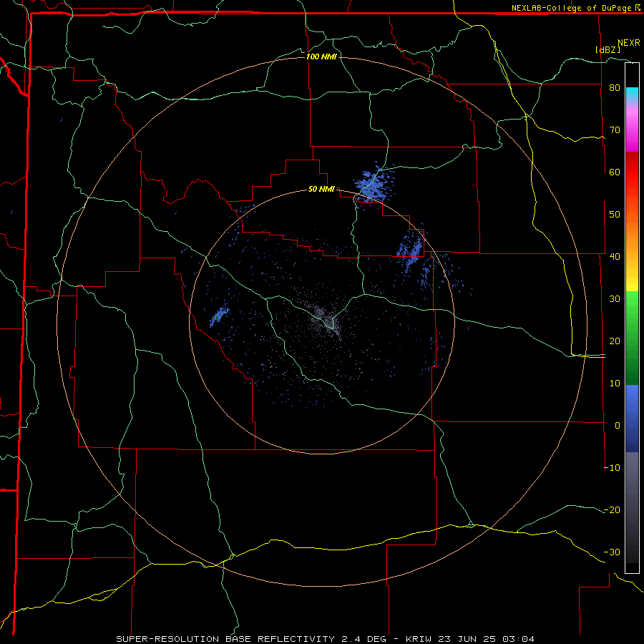Click the [dBZ] units label
Viewport: 644px width, 644px height.
(608, 49)
